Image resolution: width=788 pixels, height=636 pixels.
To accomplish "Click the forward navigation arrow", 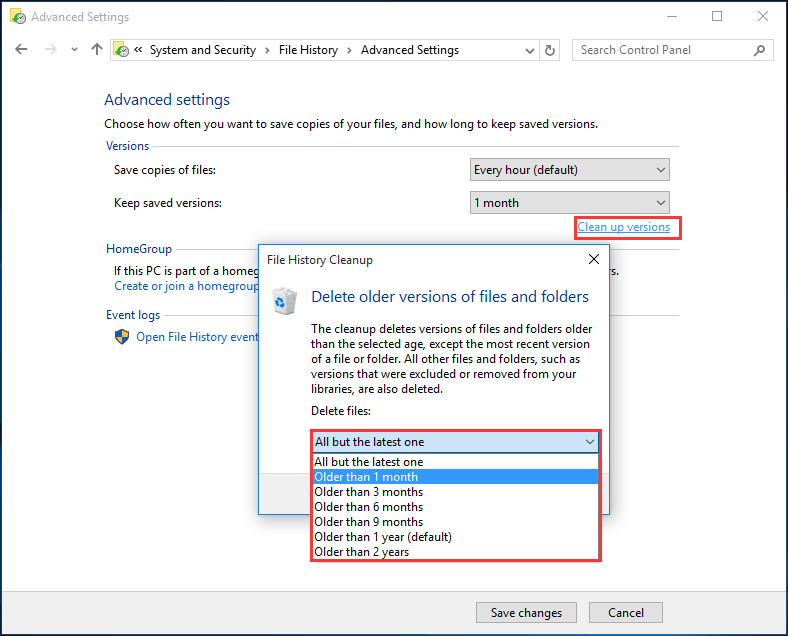I will 50,49.
